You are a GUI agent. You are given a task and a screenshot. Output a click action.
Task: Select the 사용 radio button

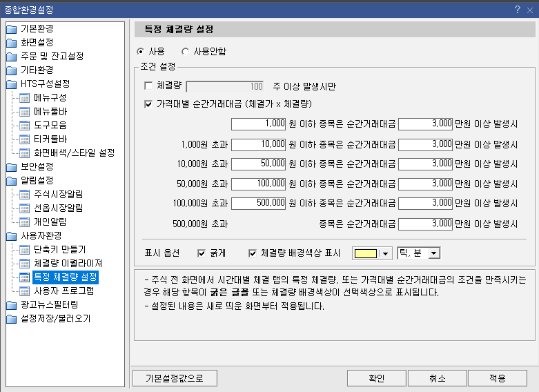pyautogui.click(x=140, y=52)
